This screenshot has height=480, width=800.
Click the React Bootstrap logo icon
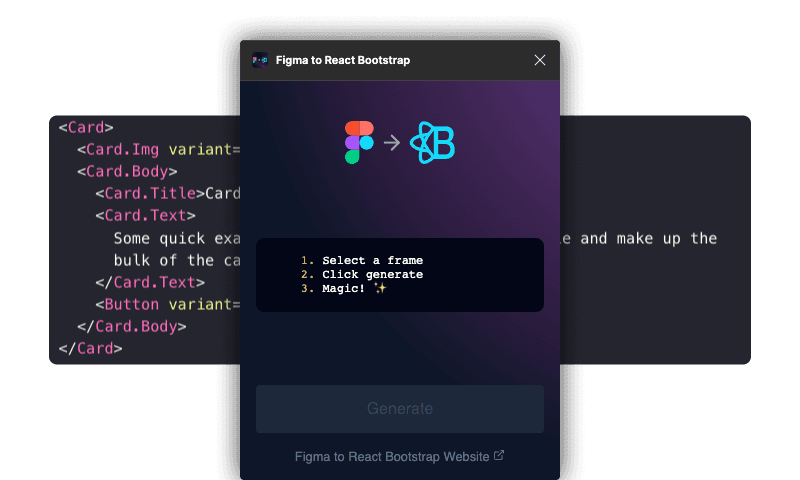(x=433, y=142)
